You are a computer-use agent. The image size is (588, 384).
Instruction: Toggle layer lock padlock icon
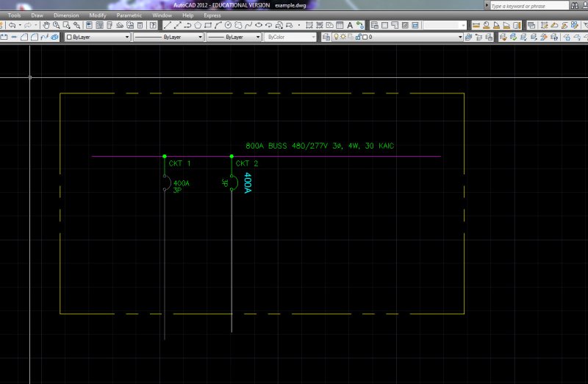(357, 36)
